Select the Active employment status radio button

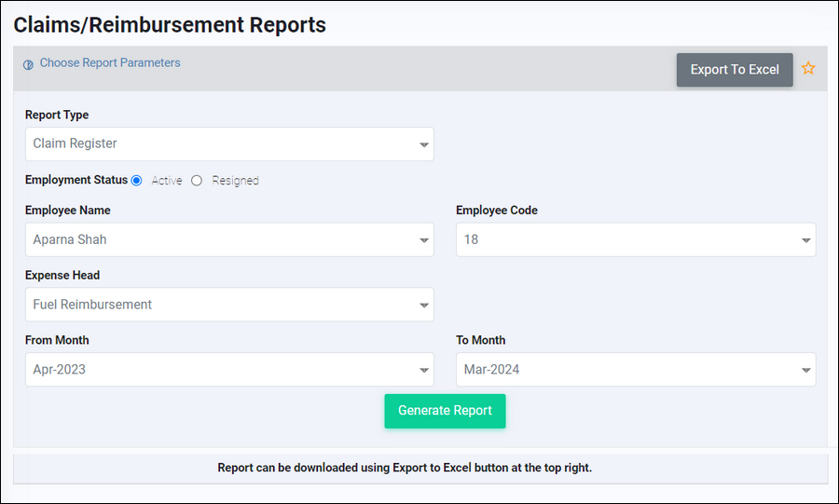[x=137, y=181]
